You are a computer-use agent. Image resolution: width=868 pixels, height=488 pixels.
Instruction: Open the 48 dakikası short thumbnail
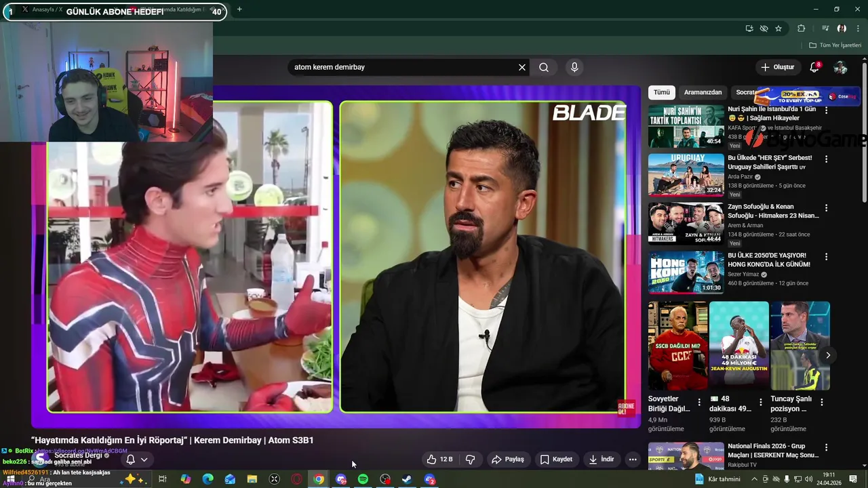[738, 346]
